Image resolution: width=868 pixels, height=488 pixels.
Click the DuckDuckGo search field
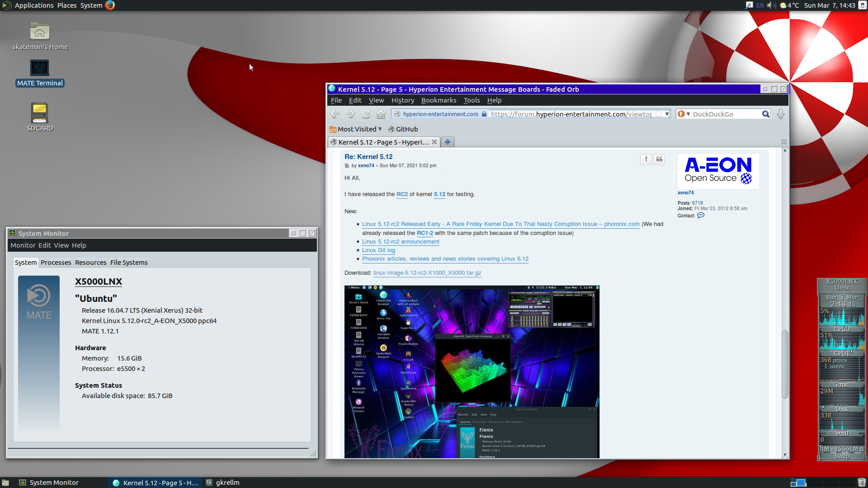pos(726,114)
